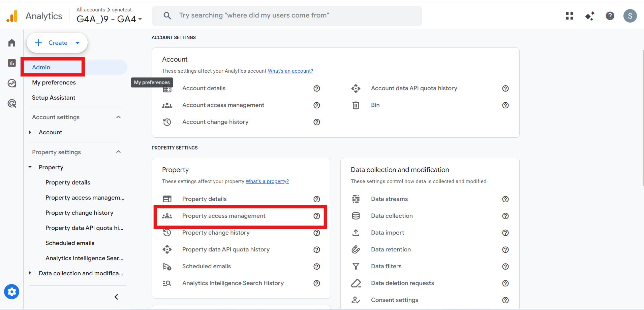Screen dimensions: 644x310
Task: Open Scheduled emails in sidebar tree
Action: point(70,243)
